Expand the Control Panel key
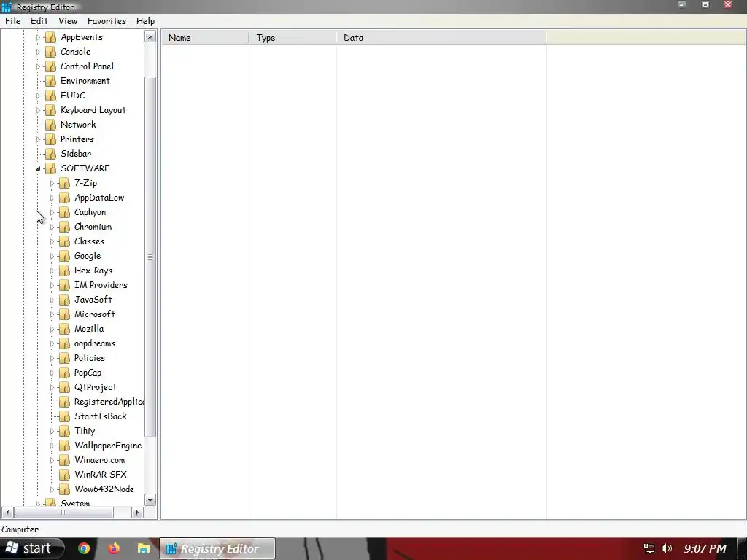 coord(38,66)
